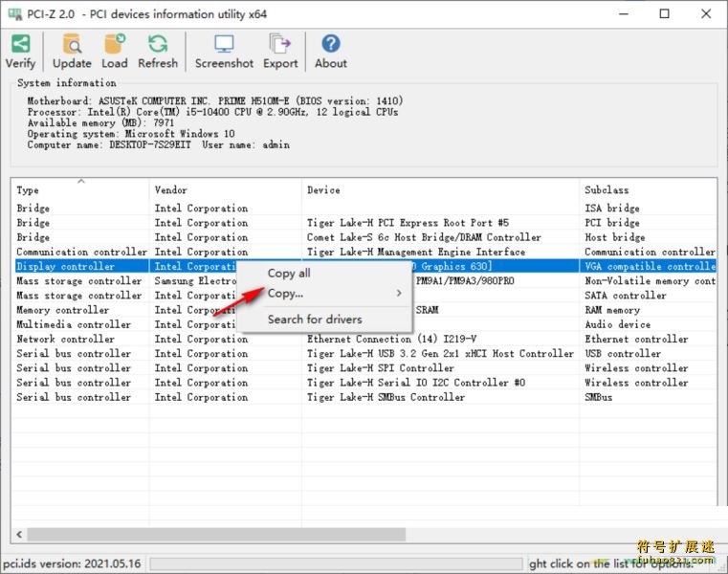Open the Load file icon

(115, 44)
